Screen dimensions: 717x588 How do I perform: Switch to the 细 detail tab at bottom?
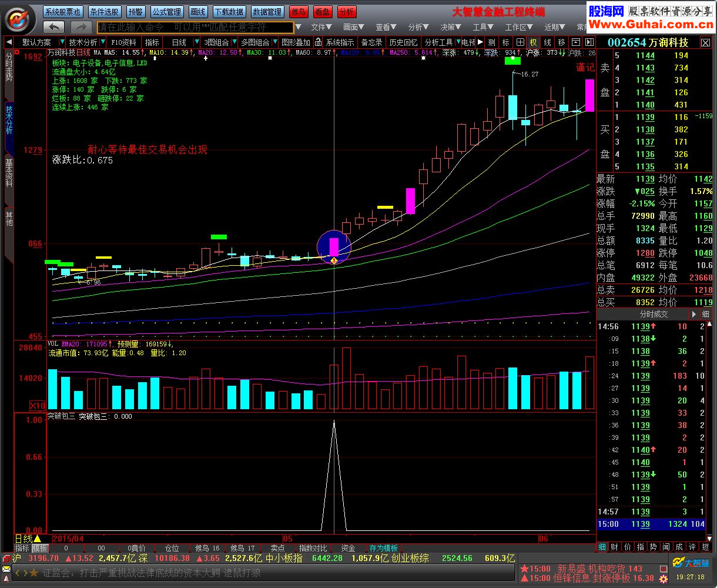coord(602,547)
